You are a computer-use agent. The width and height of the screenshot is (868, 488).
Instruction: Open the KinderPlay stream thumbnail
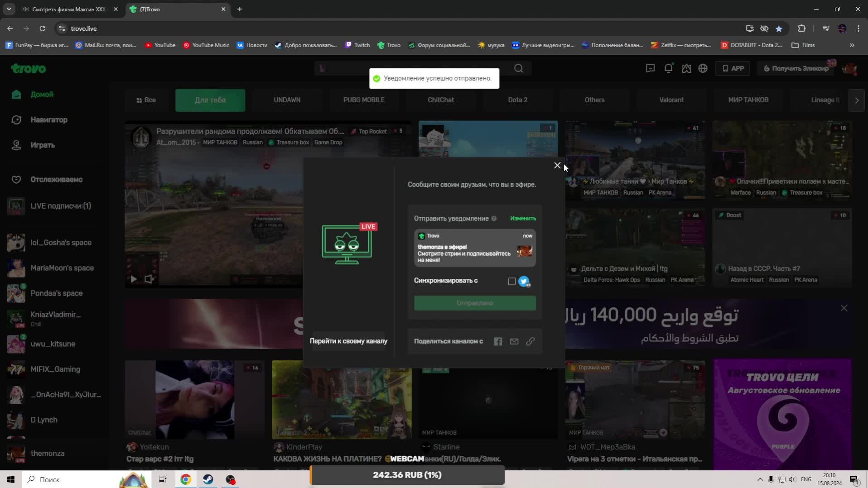coord(342,400)
